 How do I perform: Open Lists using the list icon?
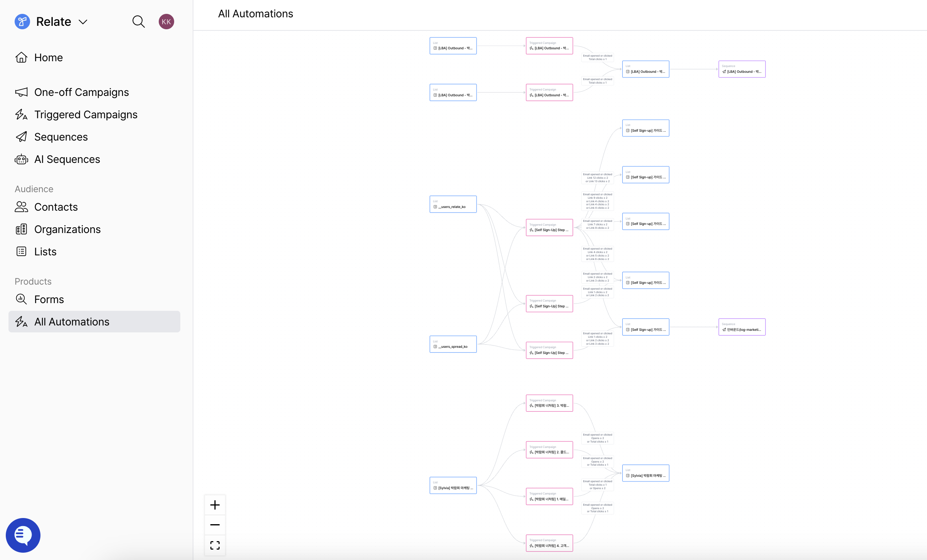coord(22,251)
